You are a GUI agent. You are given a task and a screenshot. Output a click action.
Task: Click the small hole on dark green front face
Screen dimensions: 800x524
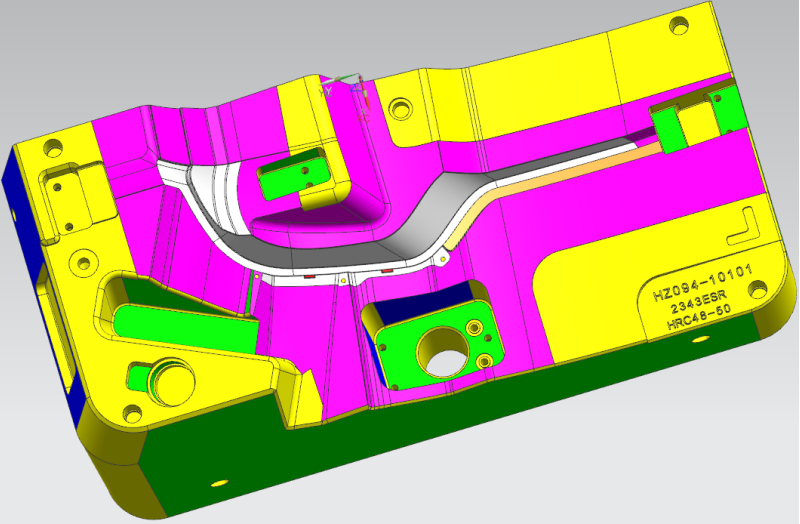pyautogui.click(x=217, y=483)
